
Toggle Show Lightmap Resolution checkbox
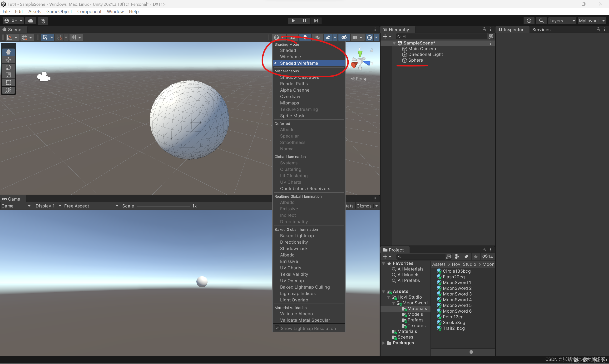(x=277, y=328)
